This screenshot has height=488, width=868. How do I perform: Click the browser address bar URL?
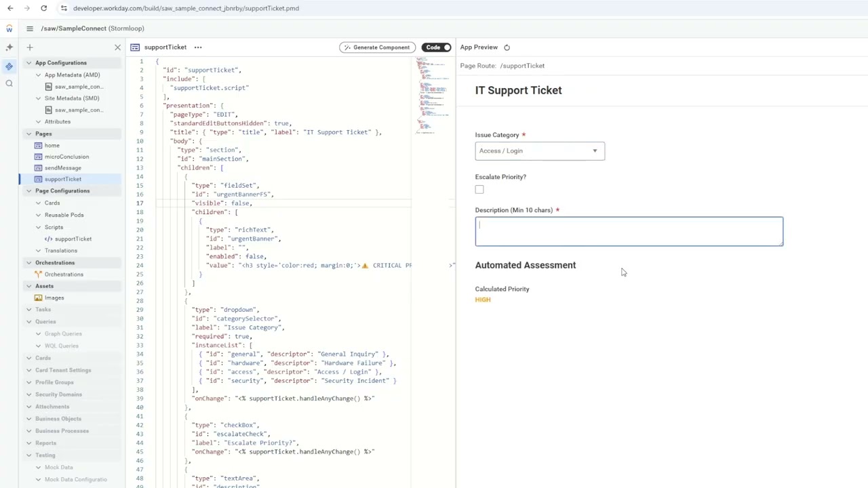(x=186, y=8)
